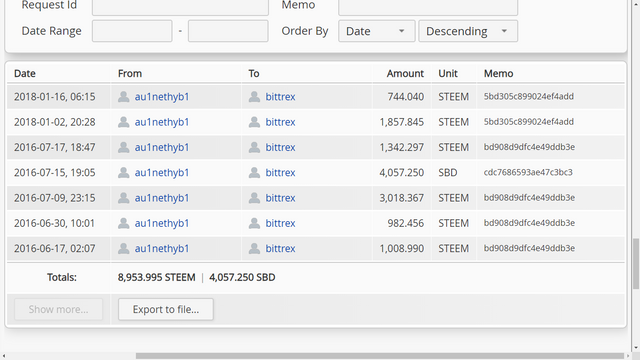Click sender user icon in 2016-06-17 row
Viewport: 640px width, 360px height.
[x=124, y=249]
